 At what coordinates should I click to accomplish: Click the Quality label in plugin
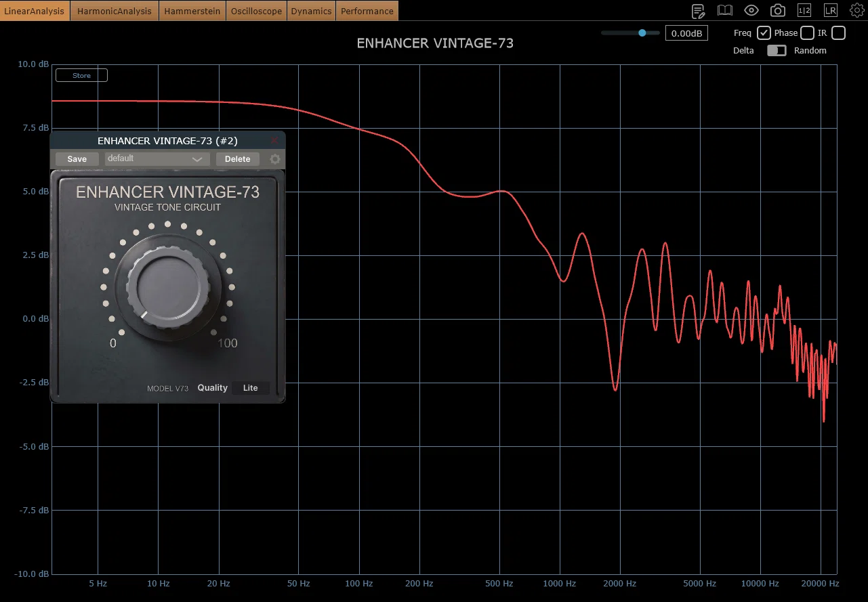213,388
